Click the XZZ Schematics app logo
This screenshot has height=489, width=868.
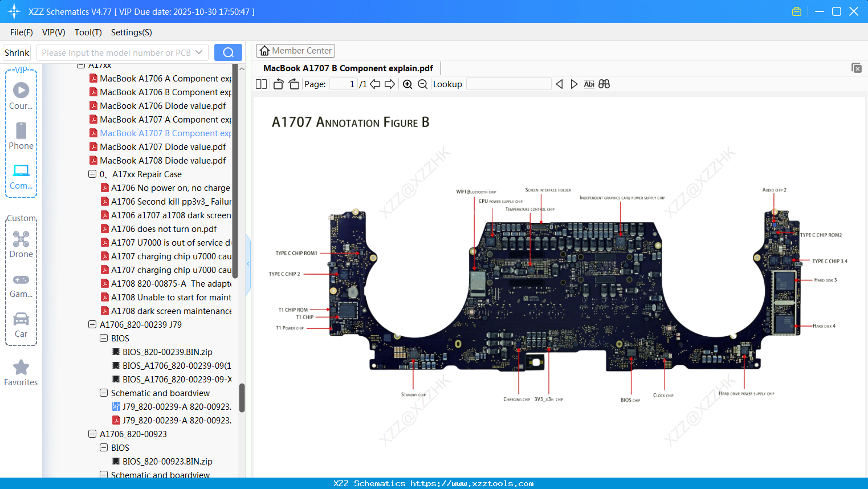[x=14, y=11]
